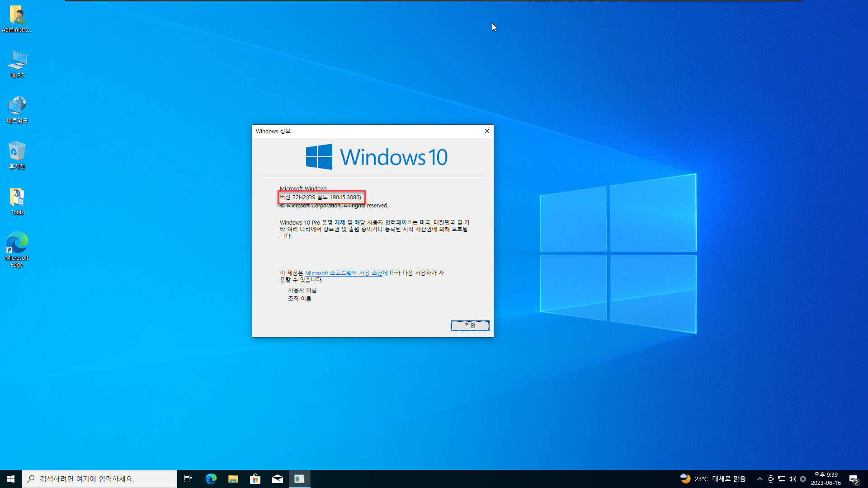868x488 pixels.
Task: Open the Microsoft 소프트웨어 사용 조건 link
Action: pos(344,273)
